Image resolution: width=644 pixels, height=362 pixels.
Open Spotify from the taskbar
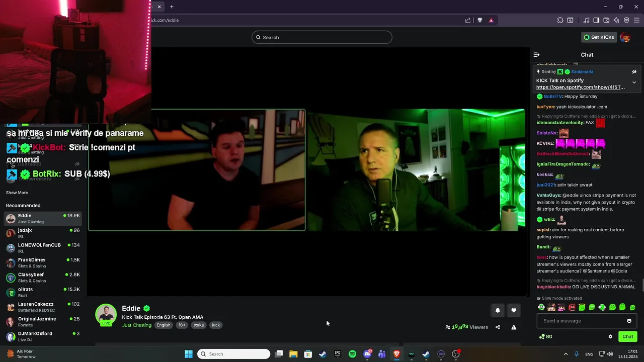pos(352,354)
